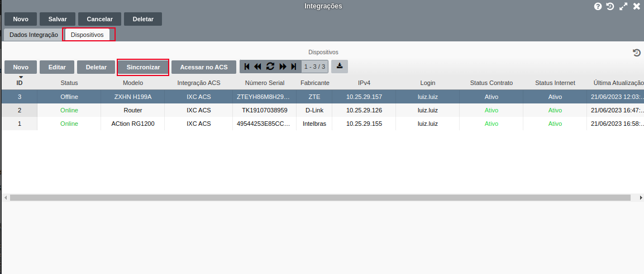This screenshot has height=274, width=644.
Task: Refresh the Dispositivos grid list
Action: click(x=270, y=67)
